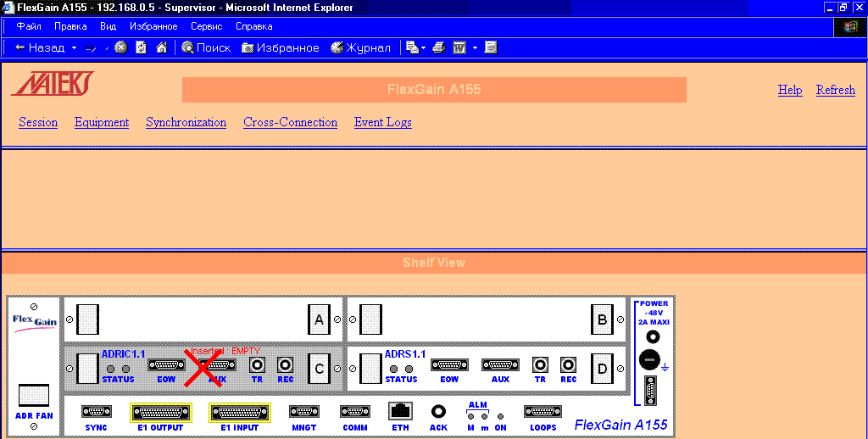Click the MNGT connector
This screenshot has height=439, width=868.
304,411
